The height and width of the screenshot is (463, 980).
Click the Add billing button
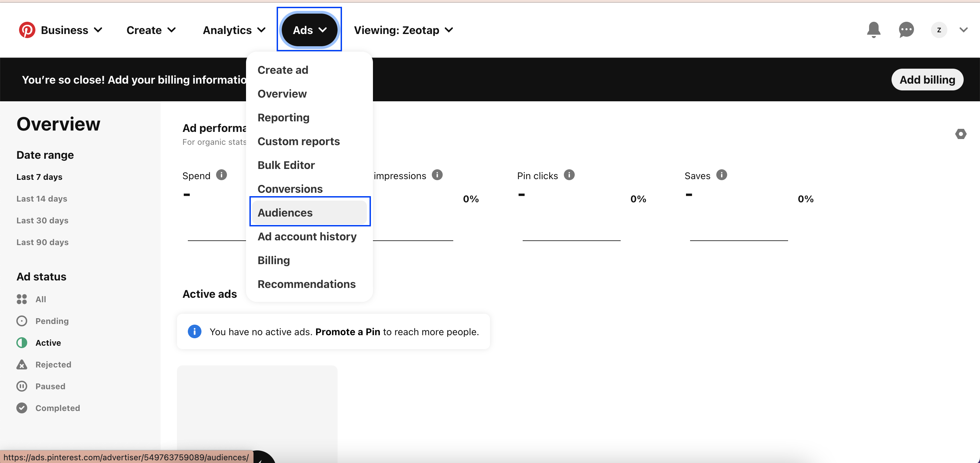(x=927, y=80)
